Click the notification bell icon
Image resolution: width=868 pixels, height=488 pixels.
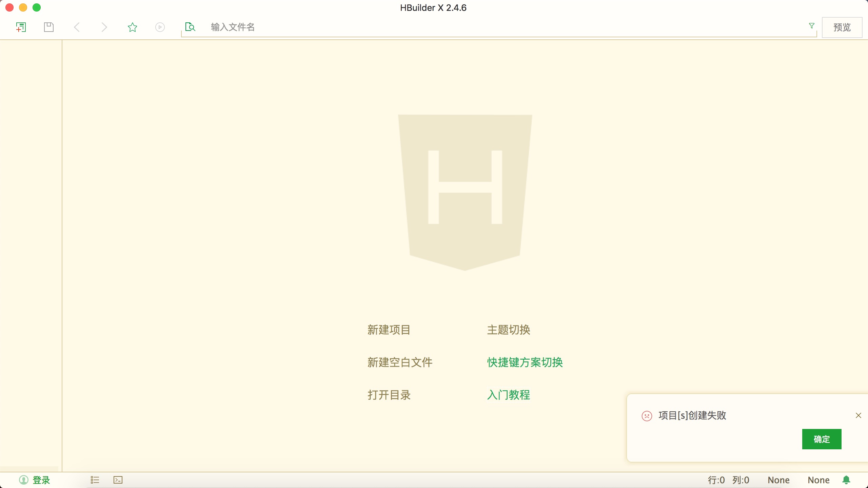tap(846, 480)
